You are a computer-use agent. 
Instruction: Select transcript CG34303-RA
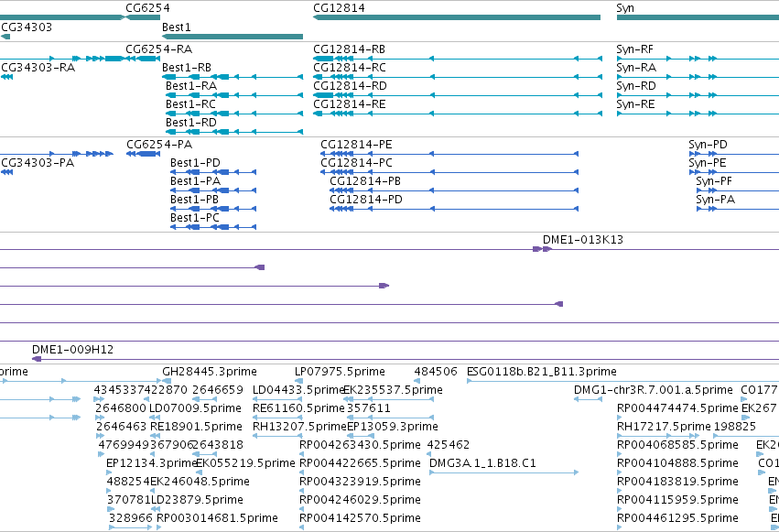coord(38,68)
